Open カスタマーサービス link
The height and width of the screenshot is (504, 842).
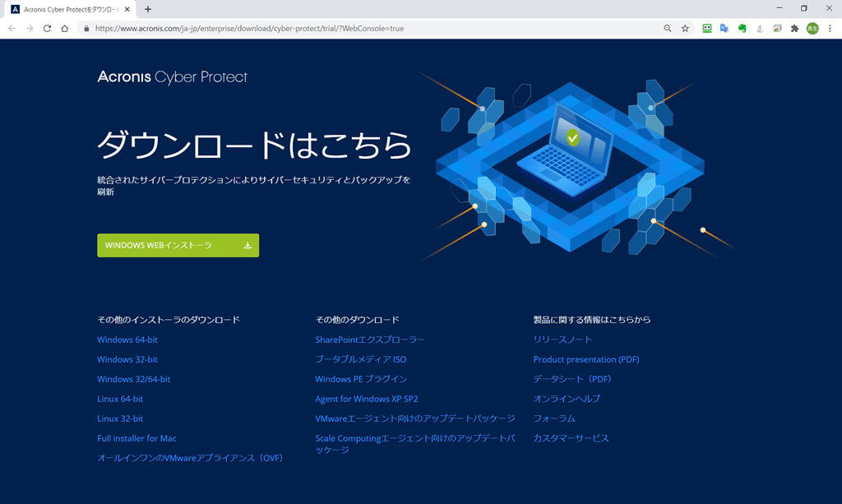(x=571, y=438)
